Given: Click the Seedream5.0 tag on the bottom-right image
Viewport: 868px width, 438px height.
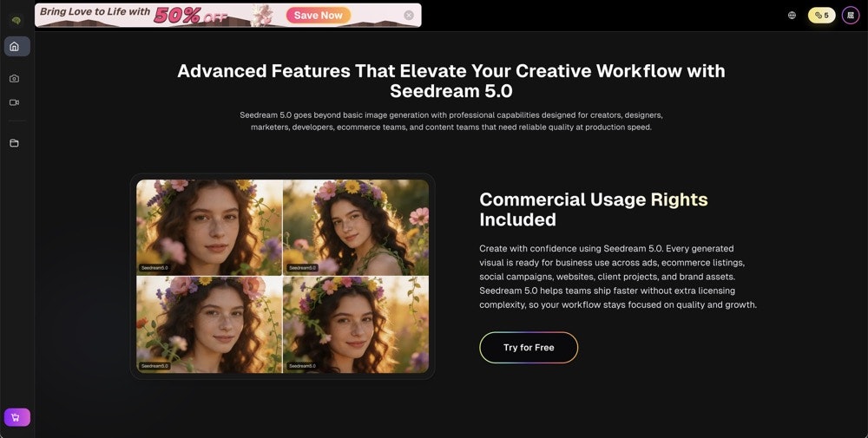Looking at the screenshot, I should pyautogui.click(x=302, y=366).
